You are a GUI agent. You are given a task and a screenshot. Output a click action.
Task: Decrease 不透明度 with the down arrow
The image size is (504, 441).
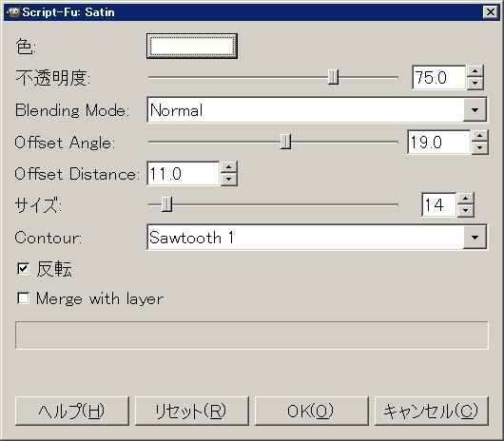(x=475, y=84)
